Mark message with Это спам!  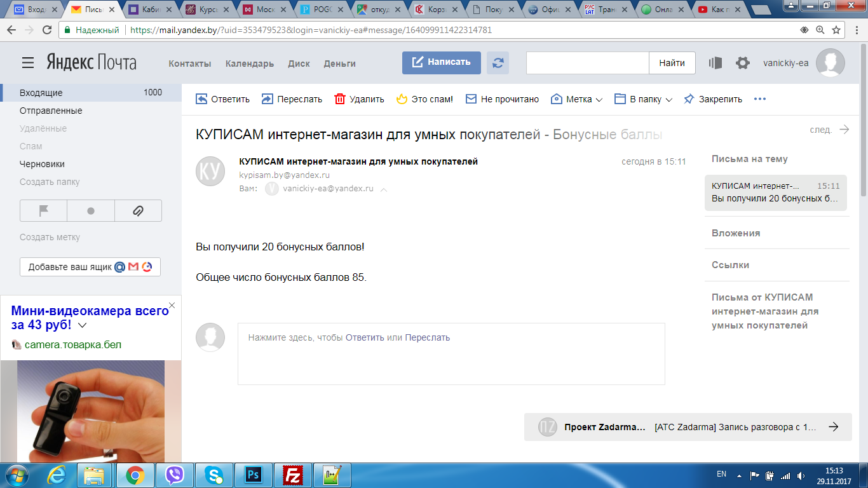click(x=424, y=99)
